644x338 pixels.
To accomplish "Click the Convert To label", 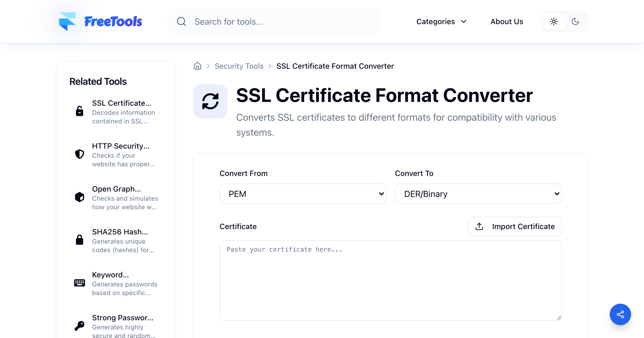I will [x=414, y=173].
